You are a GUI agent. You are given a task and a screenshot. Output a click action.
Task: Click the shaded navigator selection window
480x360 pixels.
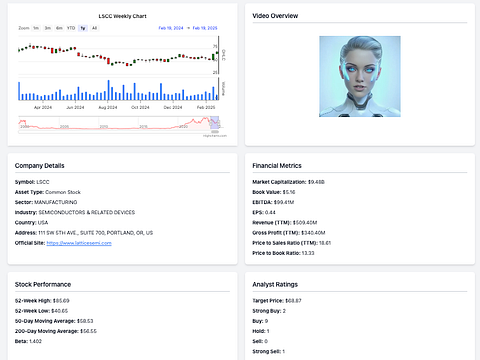point(215,123)
